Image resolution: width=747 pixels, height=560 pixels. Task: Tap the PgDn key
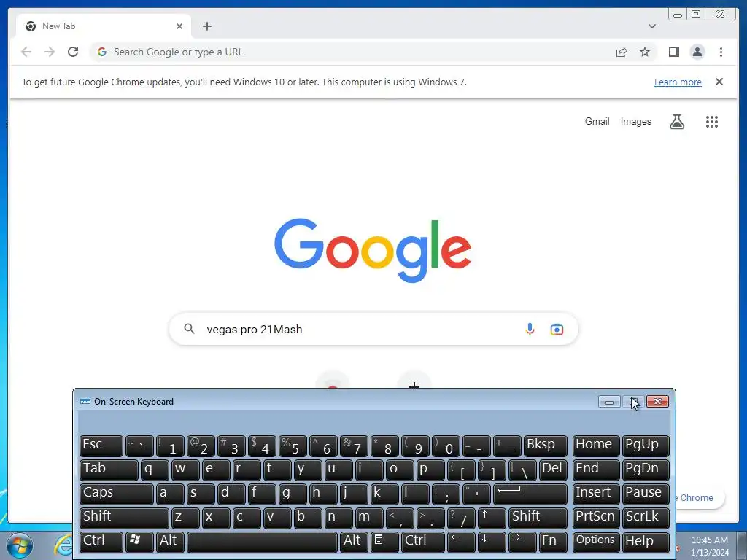[646, 470]
